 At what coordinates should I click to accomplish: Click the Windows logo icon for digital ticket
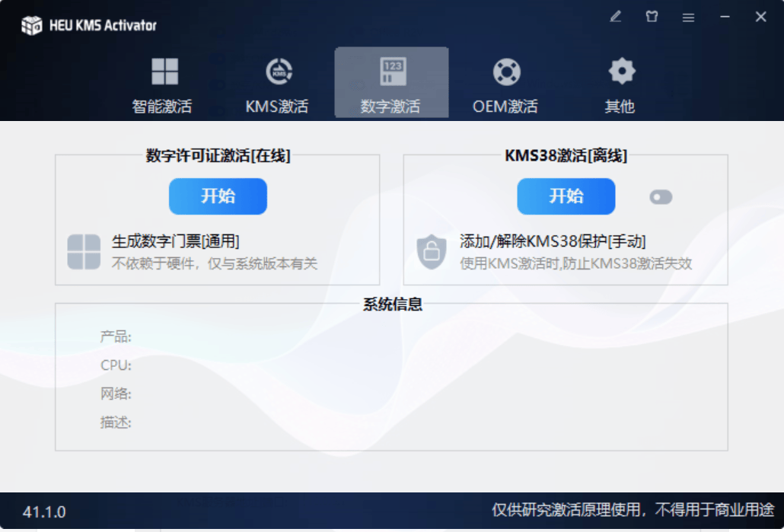pos(84,251)
